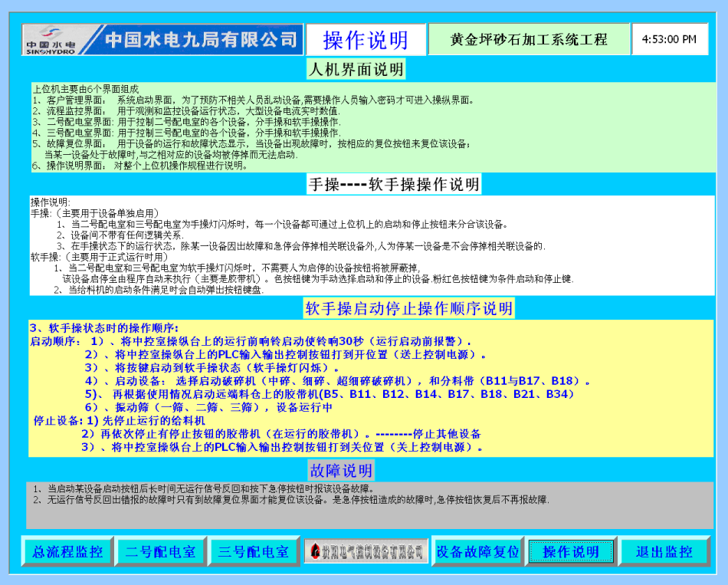Open the 三号配电室 screen
This screenshot has height=585, width=728.
tap(253, 550)
